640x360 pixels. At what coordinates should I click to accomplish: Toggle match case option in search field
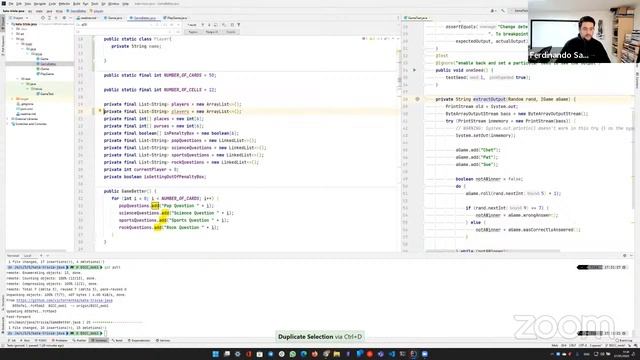pos(165,25)
